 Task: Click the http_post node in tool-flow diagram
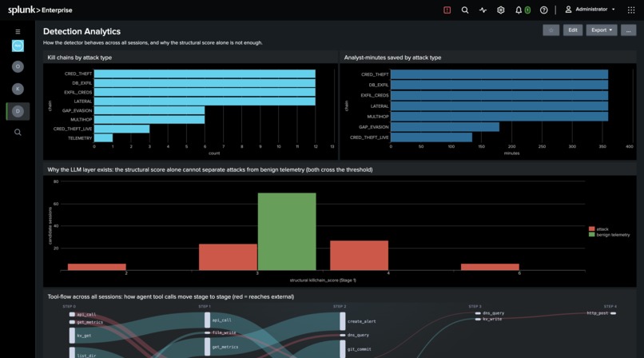[613, 313]
